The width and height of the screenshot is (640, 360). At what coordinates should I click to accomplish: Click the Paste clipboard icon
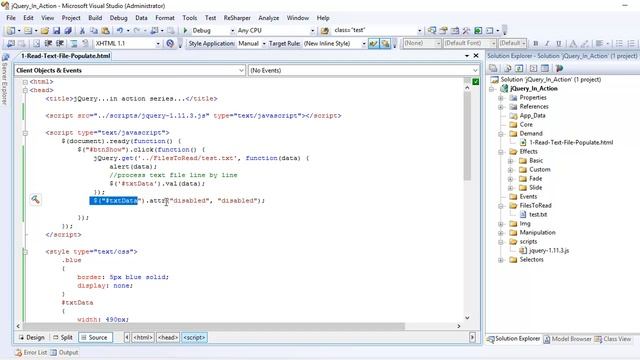tap(105, 31)
